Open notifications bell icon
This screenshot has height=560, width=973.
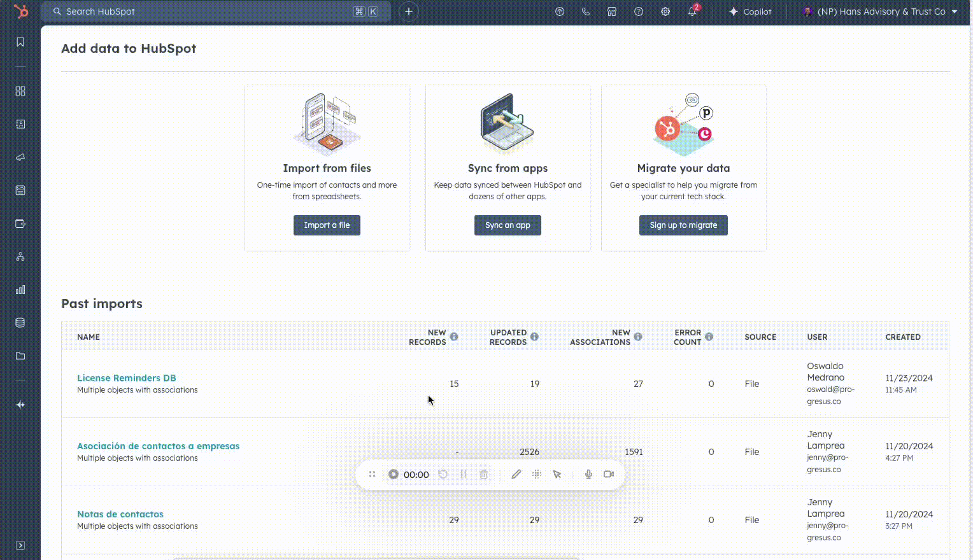(692, 11)
